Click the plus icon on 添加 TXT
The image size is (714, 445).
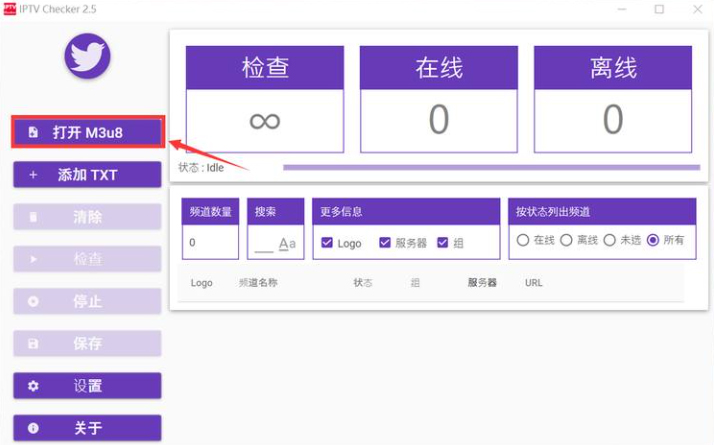(x=34, y=175)
